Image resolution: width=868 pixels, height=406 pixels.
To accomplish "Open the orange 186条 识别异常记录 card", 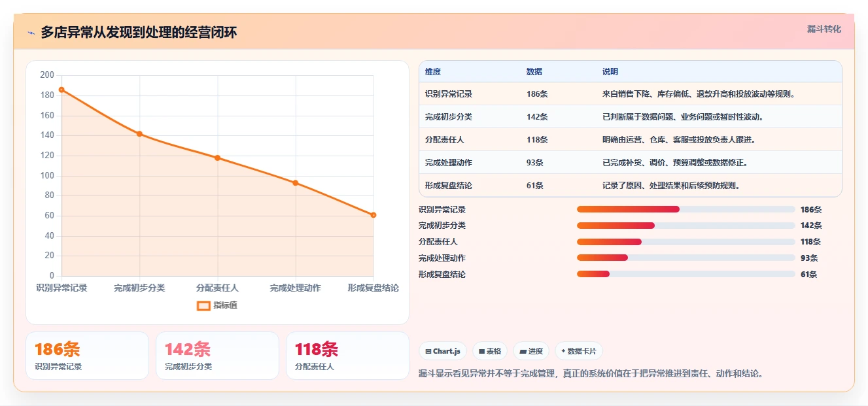I will (x=87, y=356).
